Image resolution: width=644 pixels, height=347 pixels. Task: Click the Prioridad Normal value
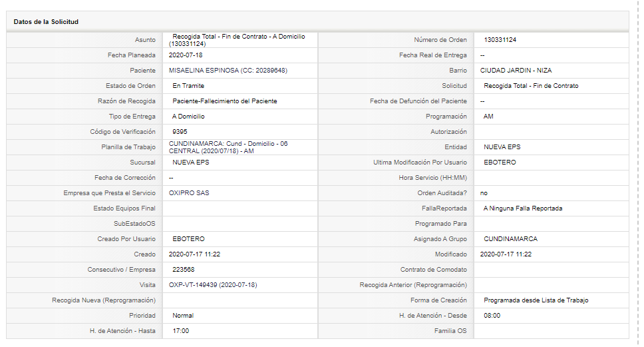(x=183, y=316)
